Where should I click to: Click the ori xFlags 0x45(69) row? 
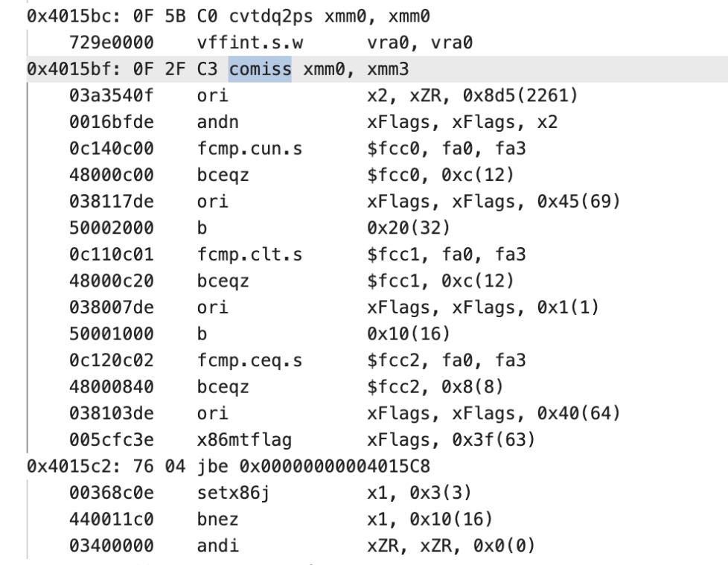click(x=345, y=202)
